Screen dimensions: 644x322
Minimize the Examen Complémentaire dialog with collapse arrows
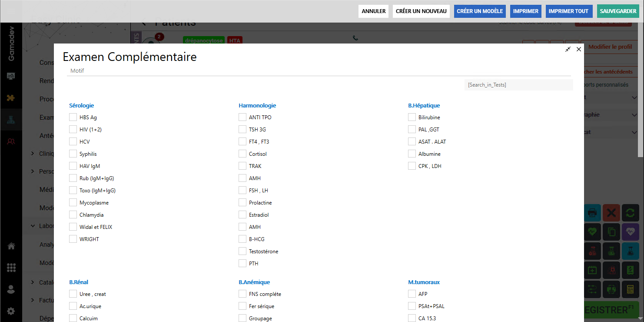[x=568, y=50]
